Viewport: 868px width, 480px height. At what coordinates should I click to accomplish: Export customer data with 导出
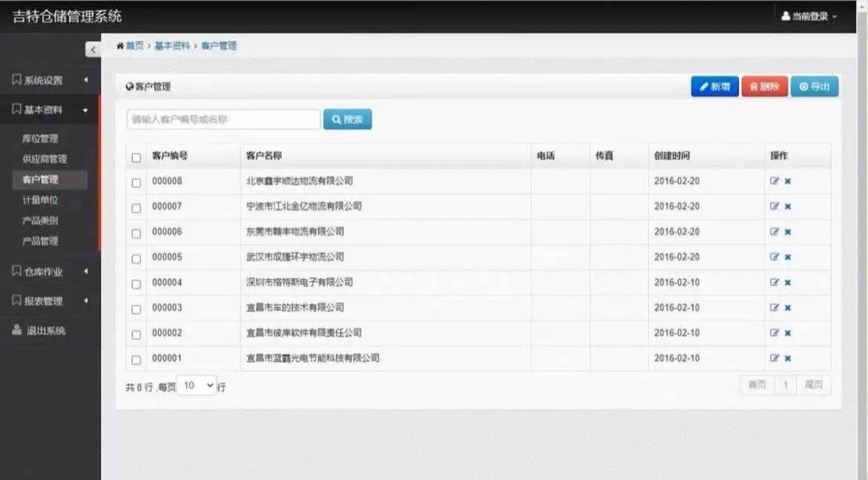pos(815,86)
